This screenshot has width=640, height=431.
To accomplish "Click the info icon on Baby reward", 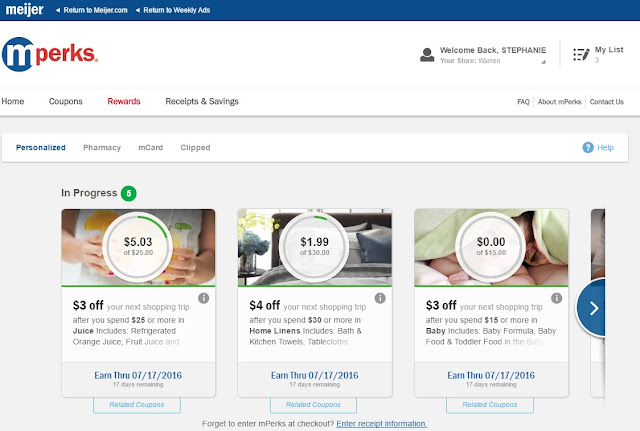I will [556, 298].
